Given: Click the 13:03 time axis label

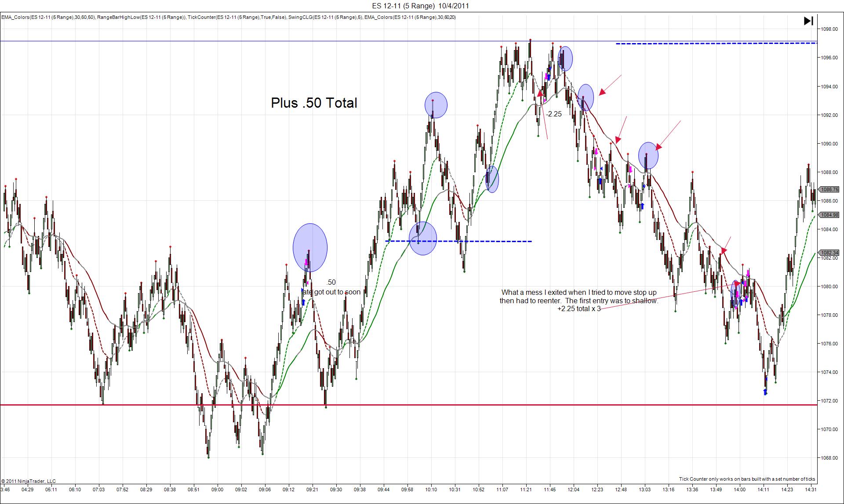Looking at the screenshot, I should (x=644, y=489).
